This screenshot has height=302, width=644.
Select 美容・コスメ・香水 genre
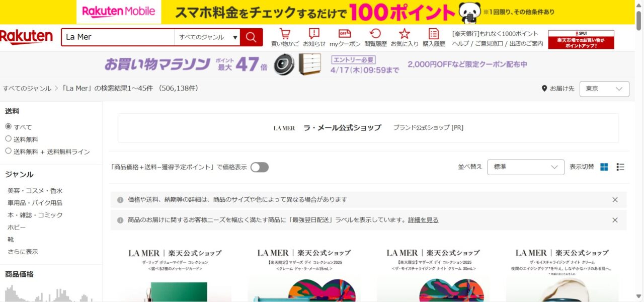click(35, 191)
